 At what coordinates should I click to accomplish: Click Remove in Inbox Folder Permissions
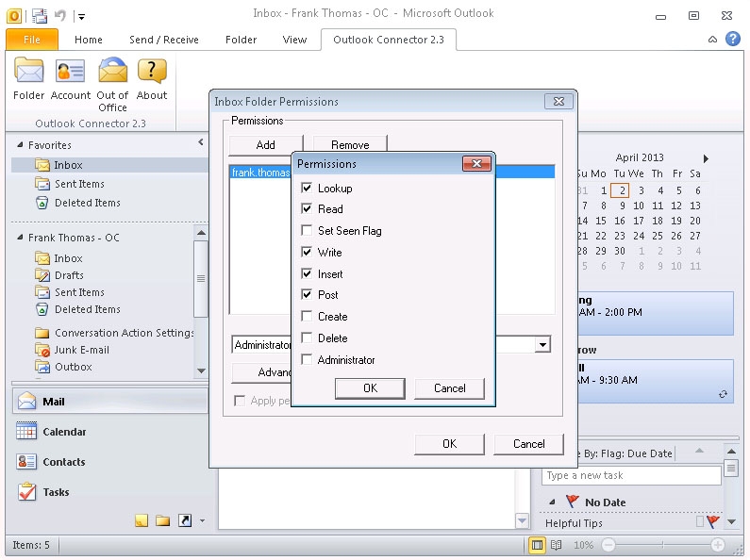(x=350, y=144)
